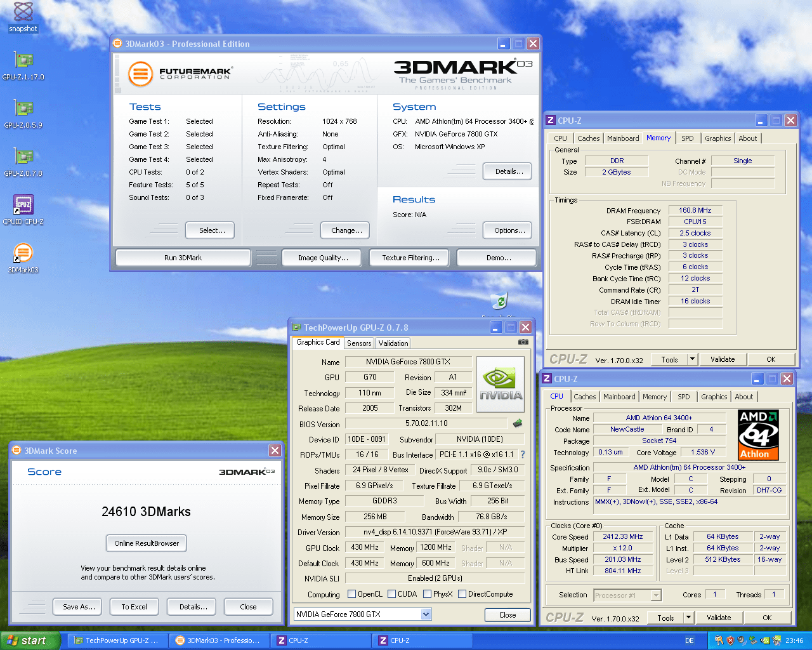Open the GPU selection dropdown in GPU-Z
This screenshot has width=812, height=650.
pyautogui.click(x=426, y=614)
